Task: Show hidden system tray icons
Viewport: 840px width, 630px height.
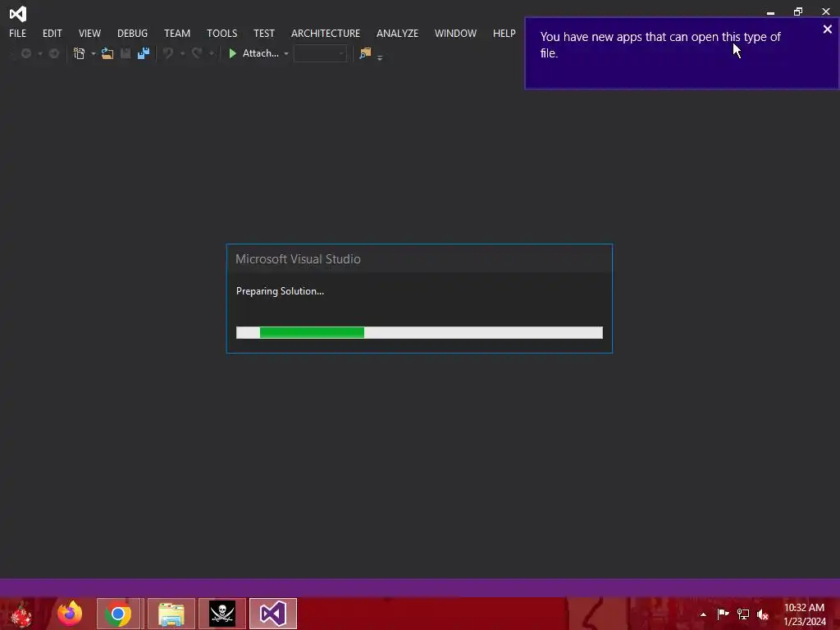Action: pos(703,614)
